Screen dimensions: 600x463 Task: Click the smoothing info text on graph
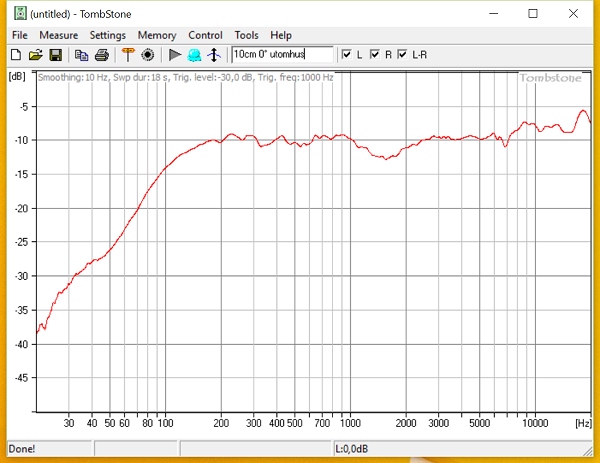186,77
